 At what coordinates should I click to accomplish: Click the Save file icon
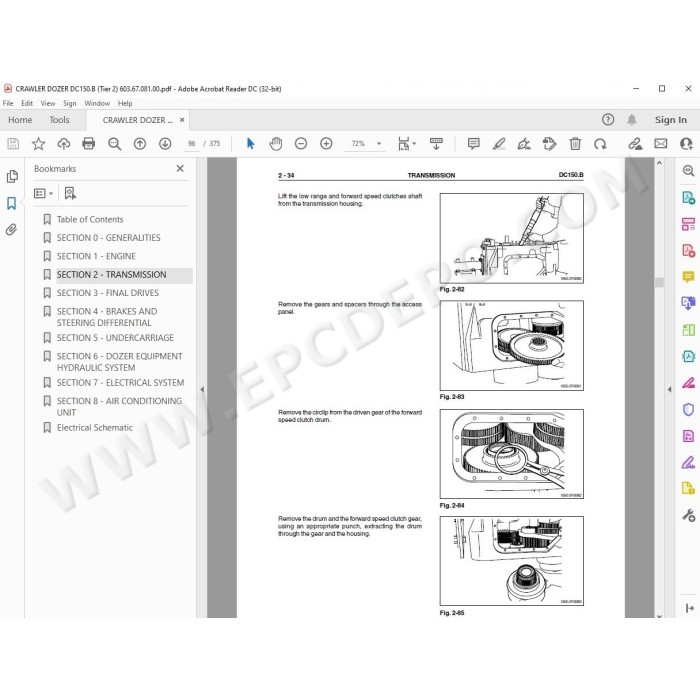pyautogui.click(x=13, y=144)
